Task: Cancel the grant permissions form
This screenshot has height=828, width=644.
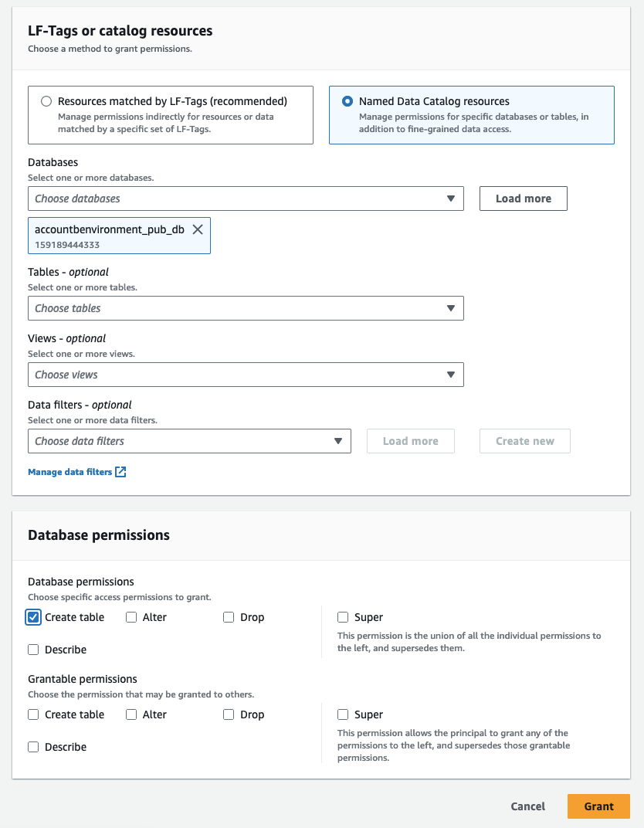Action: [x=528, y=806]
